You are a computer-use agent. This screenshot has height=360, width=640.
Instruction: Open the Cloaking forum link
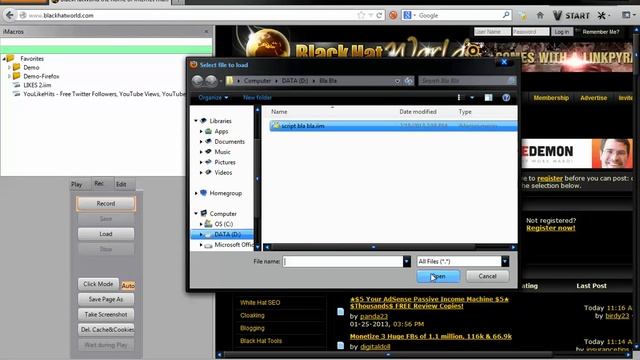point(252,315)
